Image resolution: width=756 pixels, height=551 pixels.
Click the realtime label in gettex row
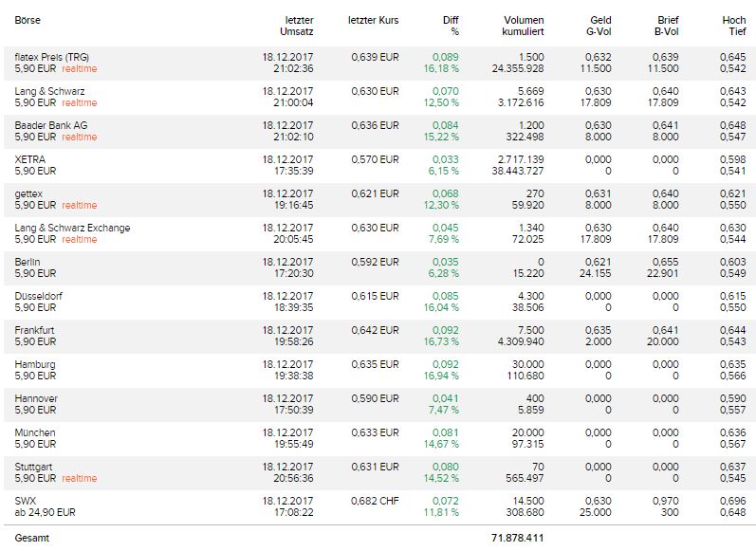(x=80, y=206)
